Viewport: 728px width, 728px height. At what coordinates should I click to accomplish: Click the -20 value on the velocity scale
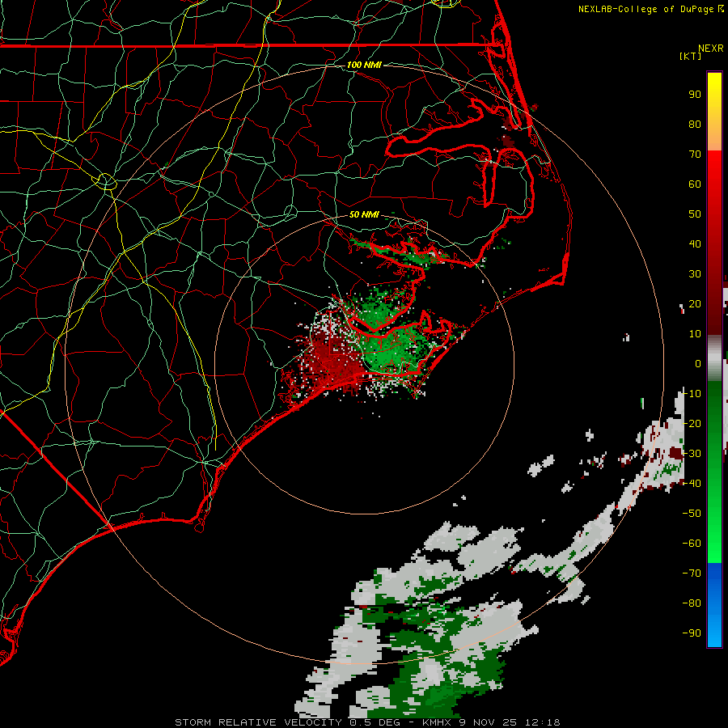click(692, 423)
